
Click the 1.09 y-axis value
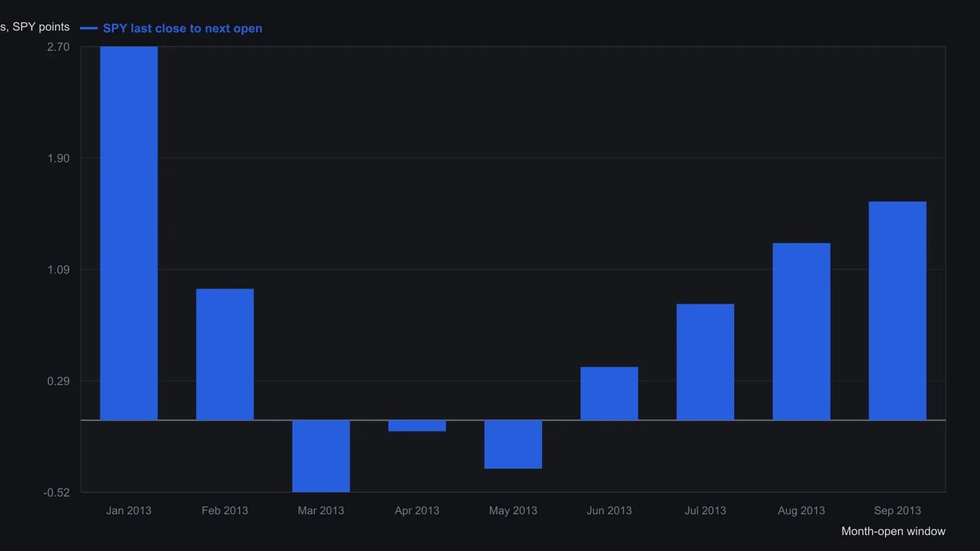coord(58,270)
